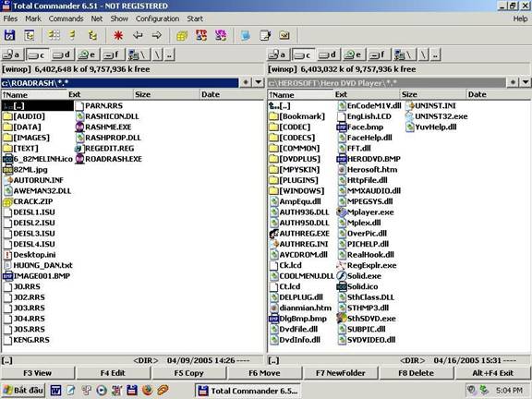Sort left panel by Size column header
This screenshot has width=532, height=399.
[x=166, y=94]
